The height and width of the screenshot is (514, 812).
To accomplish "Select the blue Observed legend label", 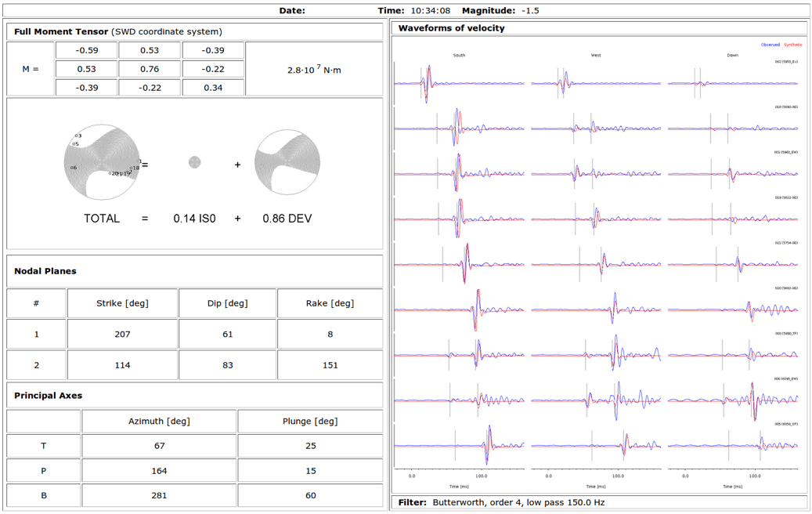I will click(x=770, y=45).
